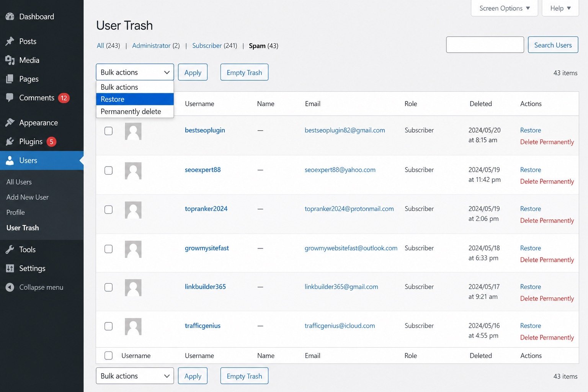Click the Media library icon

(x=10, y=60)
